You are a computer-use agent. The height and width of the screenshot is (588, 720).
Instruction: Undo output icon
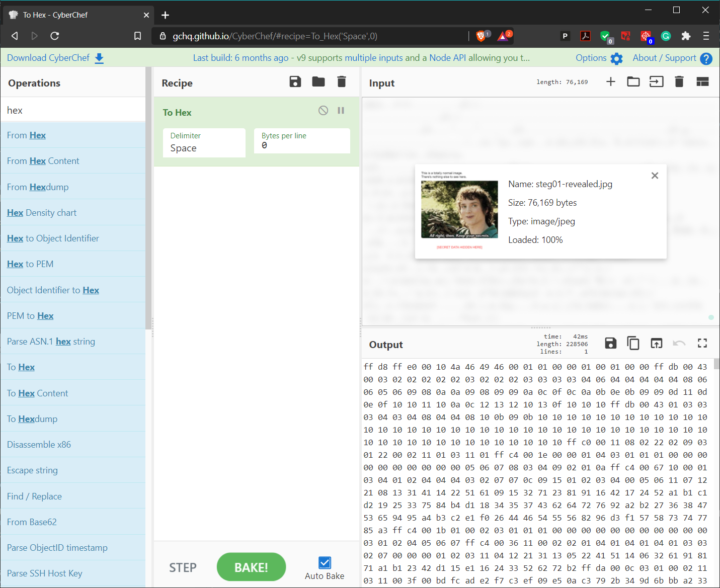[x=679, y=343]
